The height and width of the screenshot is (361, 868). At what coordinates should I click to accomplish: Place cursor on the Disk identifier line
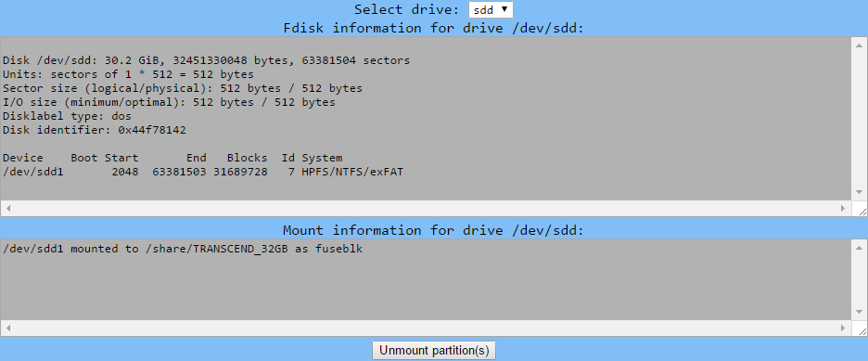pyautogui.click(x=94, y=130)
